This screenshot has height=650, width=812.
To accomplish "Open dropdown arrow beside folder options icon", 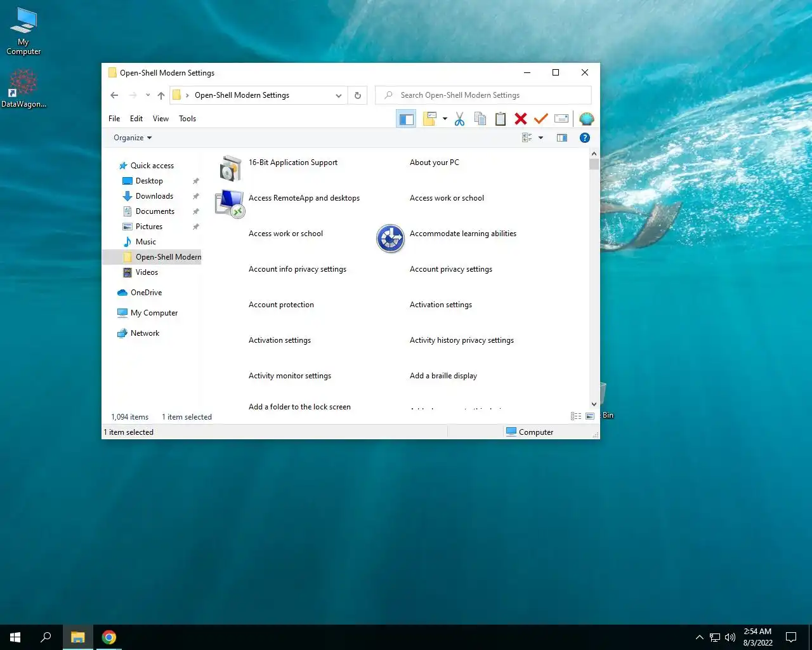I will pos(445,119).
